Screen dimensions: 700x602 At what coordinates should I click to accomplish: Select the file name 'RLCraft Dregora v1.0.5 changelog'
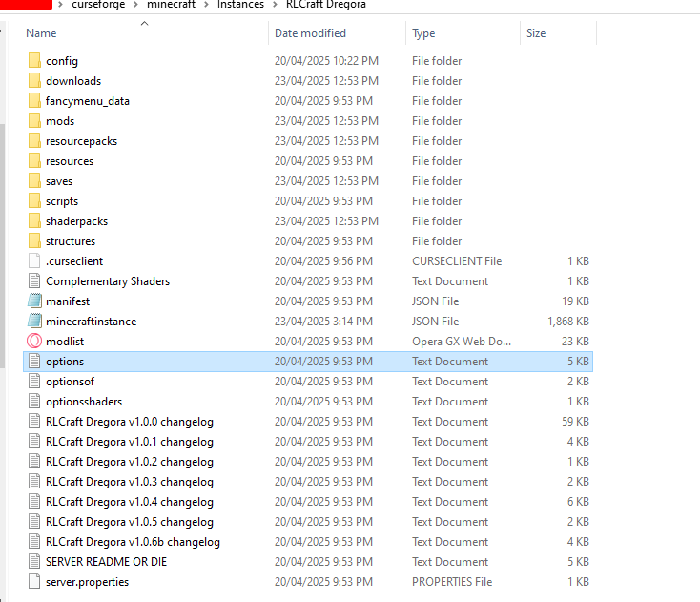[130, 522]
